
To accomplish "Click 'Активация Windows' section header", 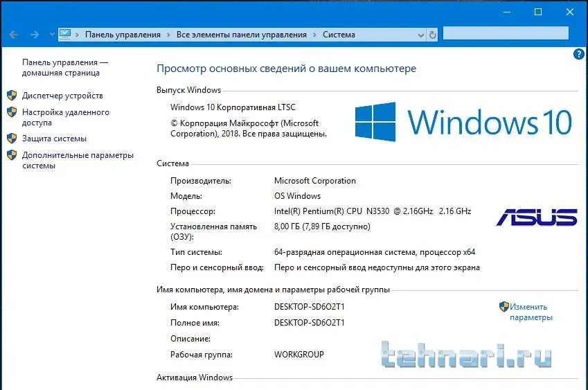I will pos(195,378).
